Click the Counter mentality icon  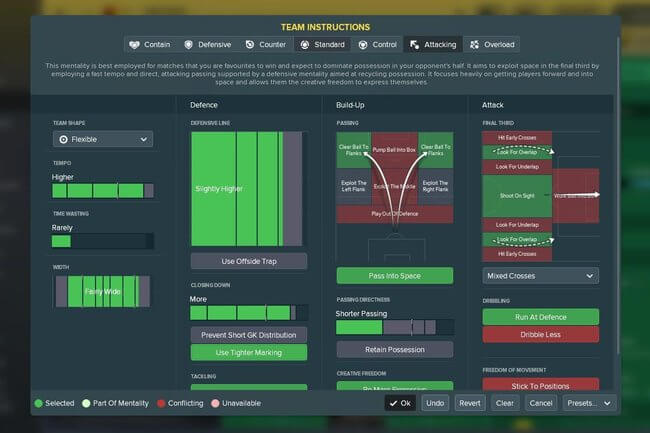250,45
